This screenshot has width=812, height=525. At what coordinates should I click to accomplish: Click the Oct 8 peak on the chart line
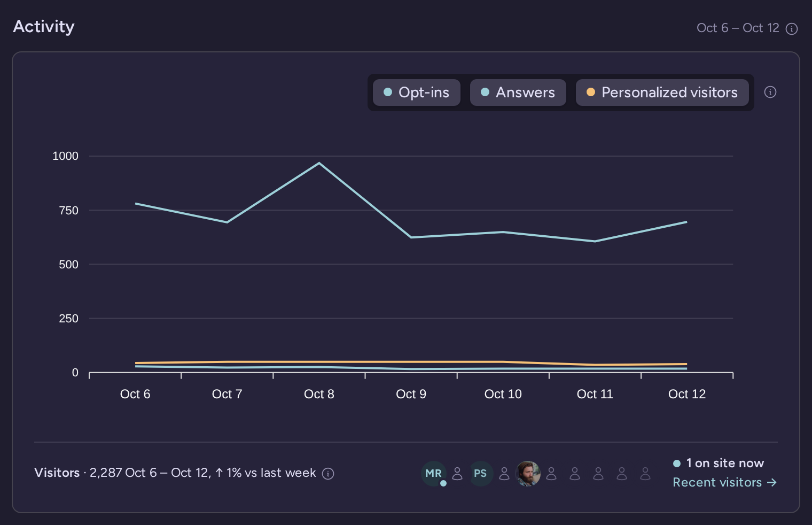[319, 163]
